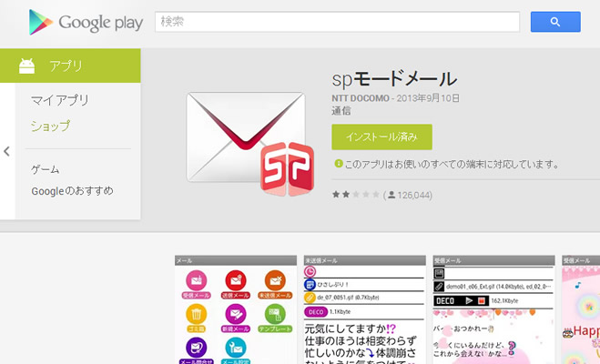Open ゲーム category in sidebar

tap(46, 169)
